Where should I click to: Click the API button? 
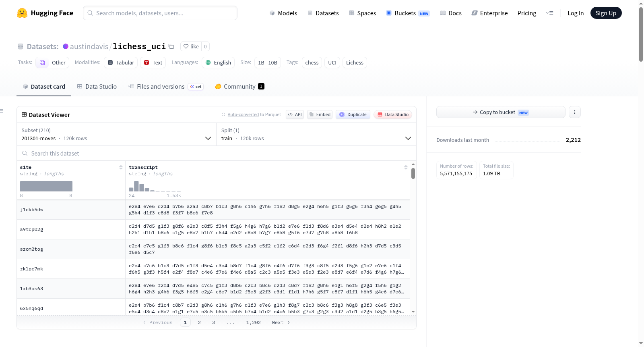pyautogui.click(x=295, y=114)
